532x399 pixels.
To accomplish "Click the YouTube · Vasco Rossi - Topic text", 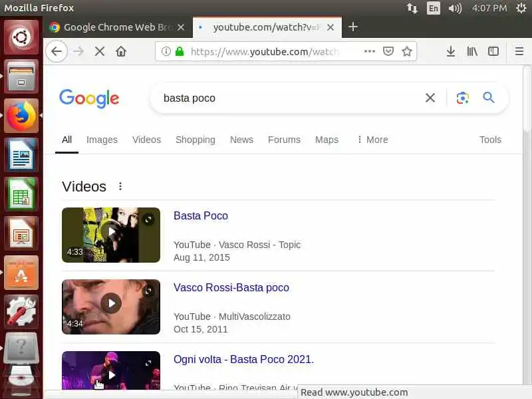I will (x=237, y=245).
